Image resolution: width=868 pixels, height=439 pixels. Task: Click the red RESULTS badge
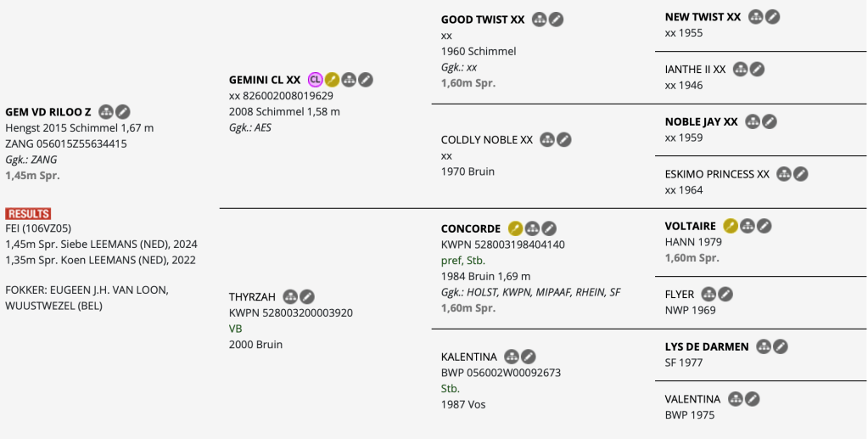[x=28, y=214]
